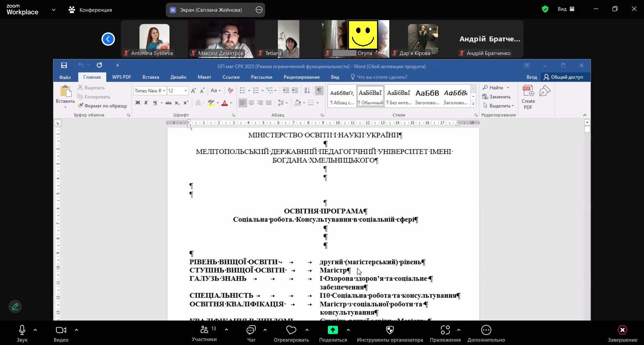Open Дополнительно more options in Zoom
644x345 pixels.
pyautogui.click(x=486, y=334)
